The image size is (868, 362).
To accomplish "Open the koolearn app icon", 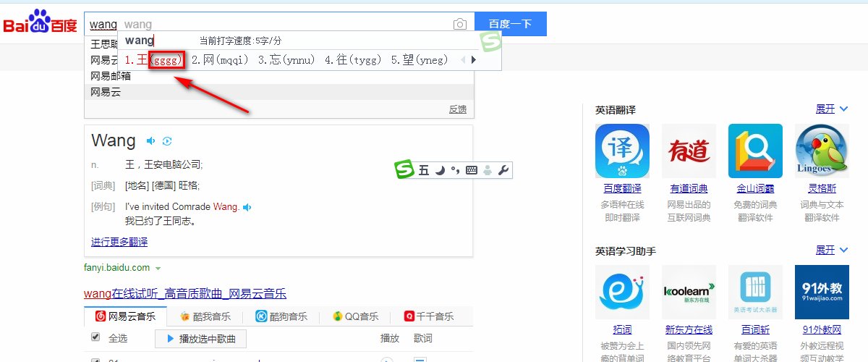I will pyautogui.click(x=689, y=292).
